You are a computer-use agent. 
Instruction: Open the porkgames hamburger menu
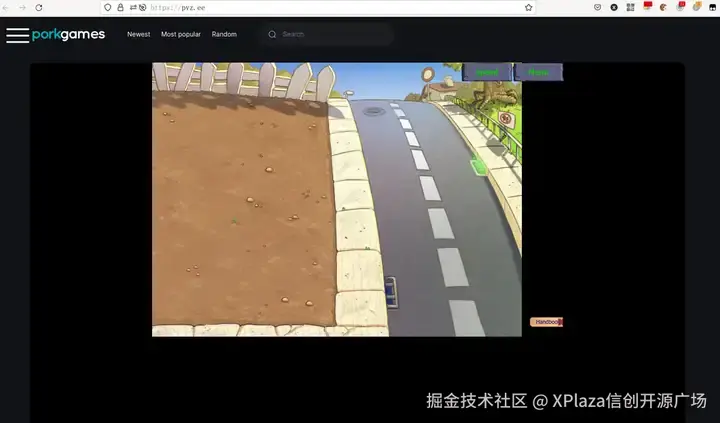(x=18, y=35)
